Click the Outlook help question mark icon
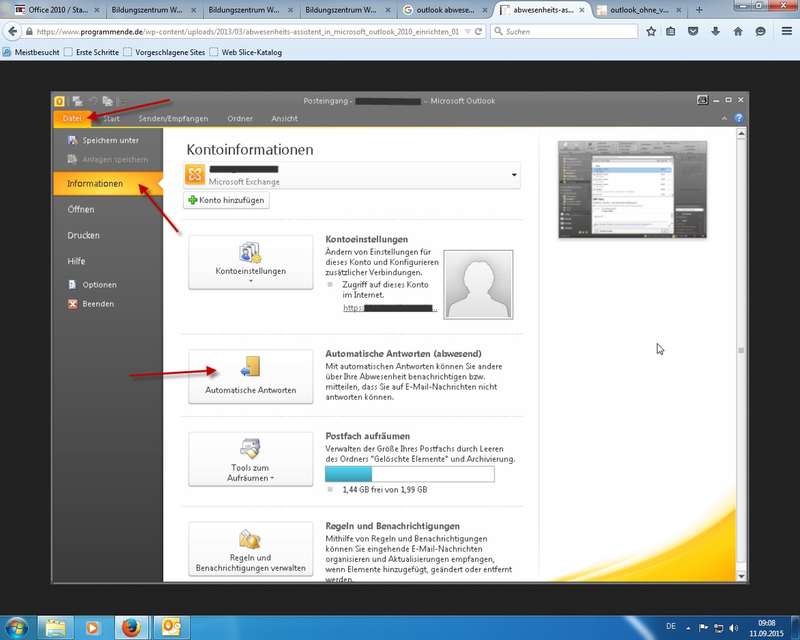800x640 pixels. click(739, 118)
